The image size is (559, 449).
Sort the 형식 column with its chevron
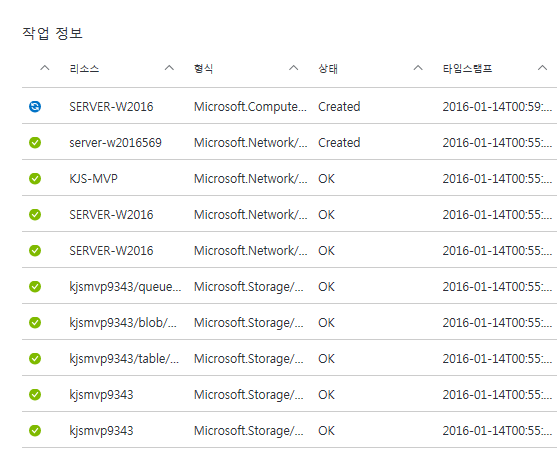[293, 68]
